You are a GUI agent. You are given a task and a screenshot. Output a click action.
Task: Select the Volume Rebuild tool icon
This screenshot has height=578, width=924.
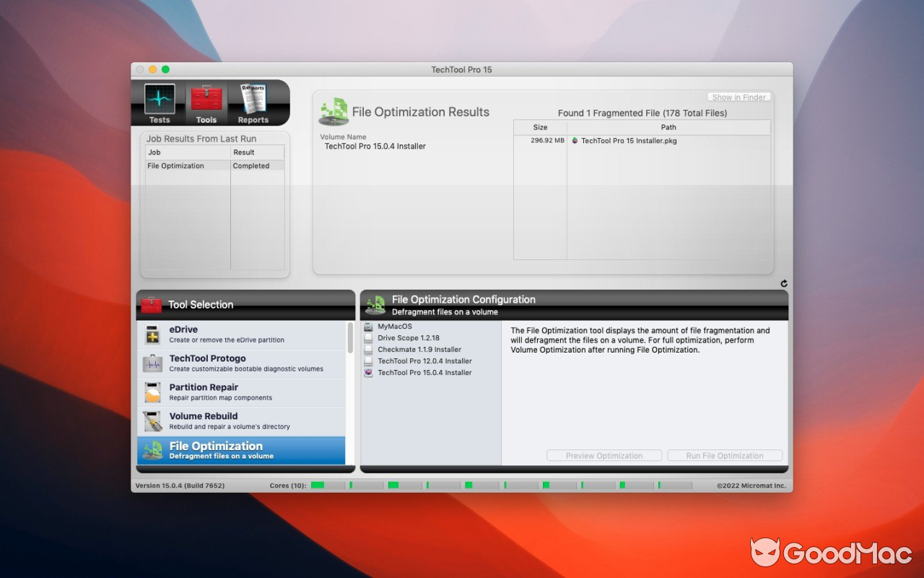click(x=152, y=420)
